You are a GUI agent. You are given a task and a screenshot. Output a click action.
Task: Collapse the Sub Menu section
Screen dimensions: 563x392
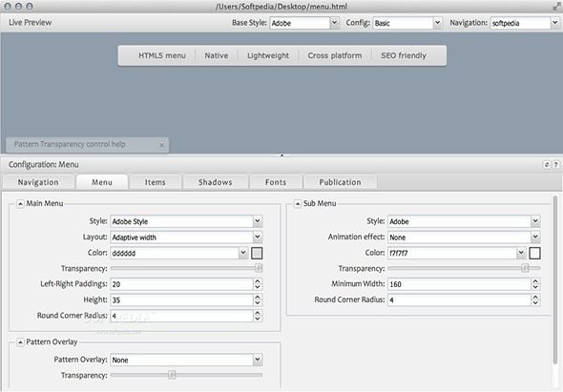[298, 204]
